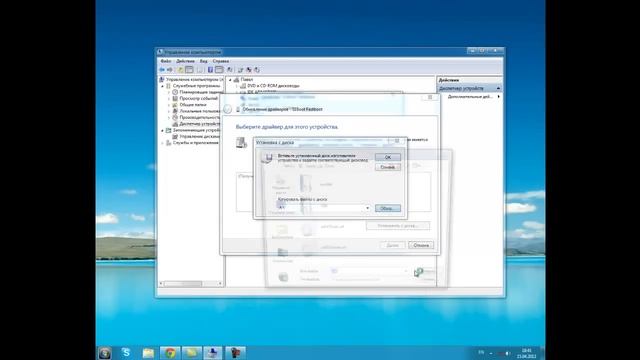Click the Up one level toolbar icon
Screen dimensions: 640x360
pos(180,70)
